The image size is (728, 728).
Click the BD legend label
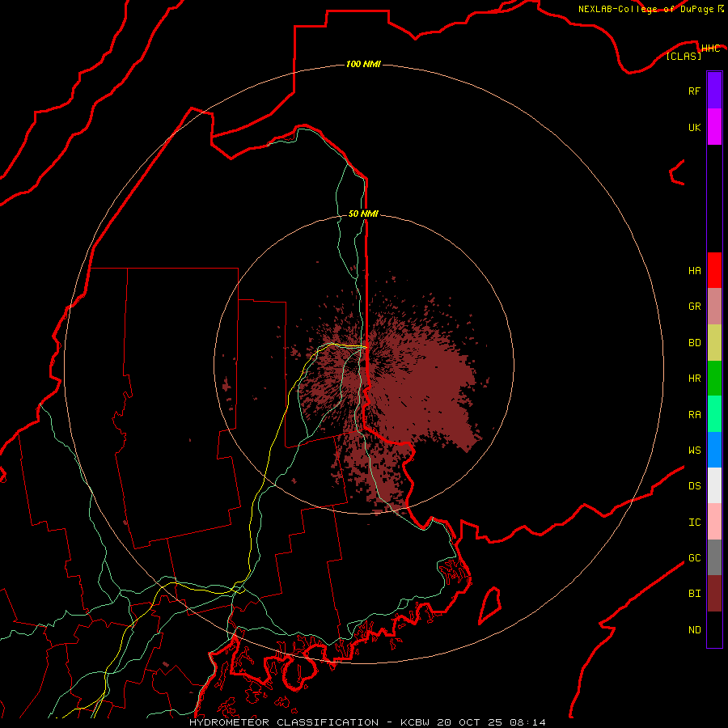tap(694, 343)
